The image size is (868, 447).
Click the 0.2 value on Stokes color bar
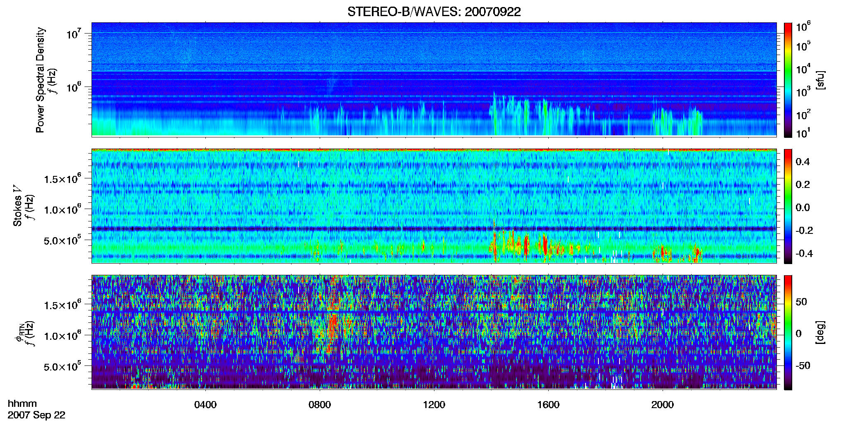(803, 185)
